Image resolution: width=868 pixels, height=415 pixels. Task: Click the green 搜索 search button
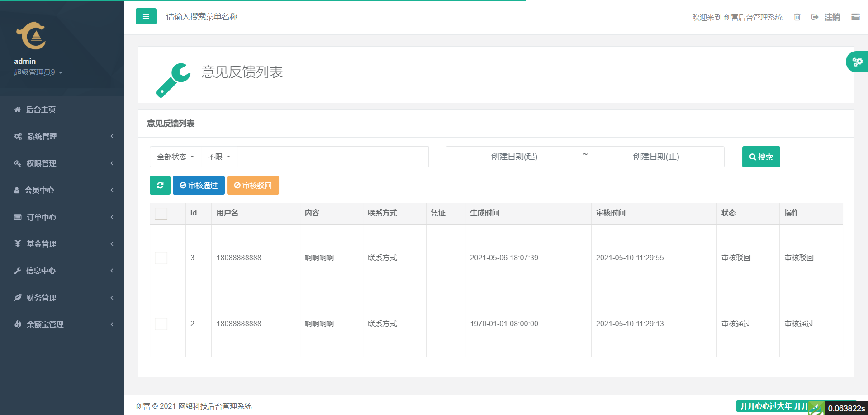(x=761, y=157)
